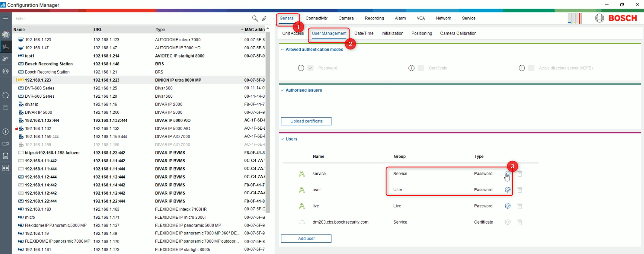
Task: Delete dm203.cbs.boschsecurity.com via trash icon
Action: tap(520, 222)
